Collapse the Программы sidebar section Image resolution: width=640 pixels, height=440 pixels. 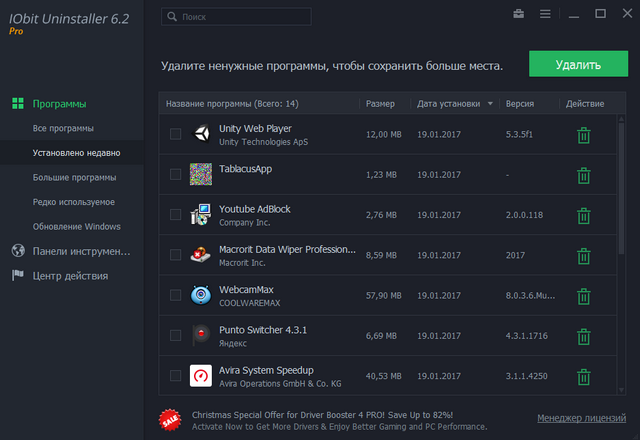pyautogui.click(x=59, y=104)
